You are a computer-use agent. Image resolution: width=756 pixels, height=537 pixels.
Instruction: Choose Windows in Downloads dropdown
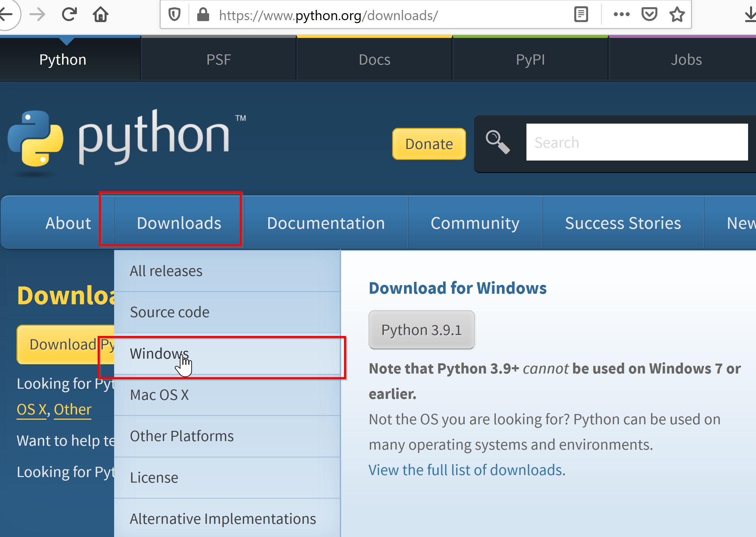pyautogui.click(x=227, y=353)
